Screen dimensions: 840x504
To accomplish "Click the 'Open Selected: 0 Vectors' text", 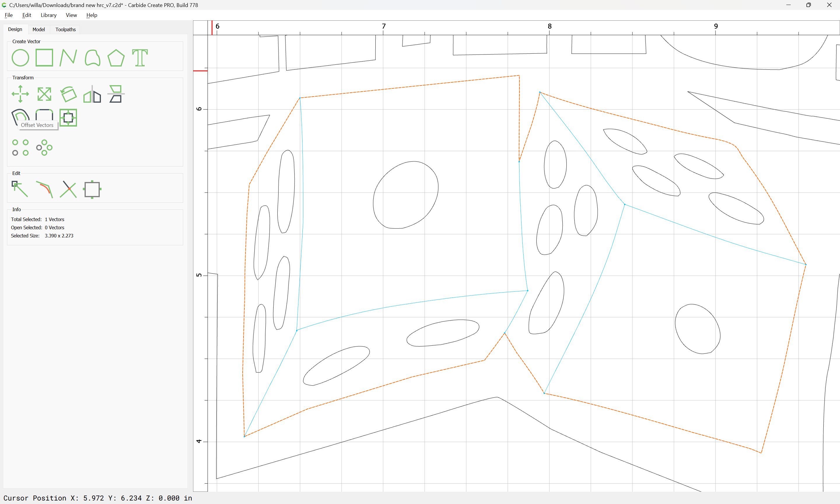I will point(37,228).
